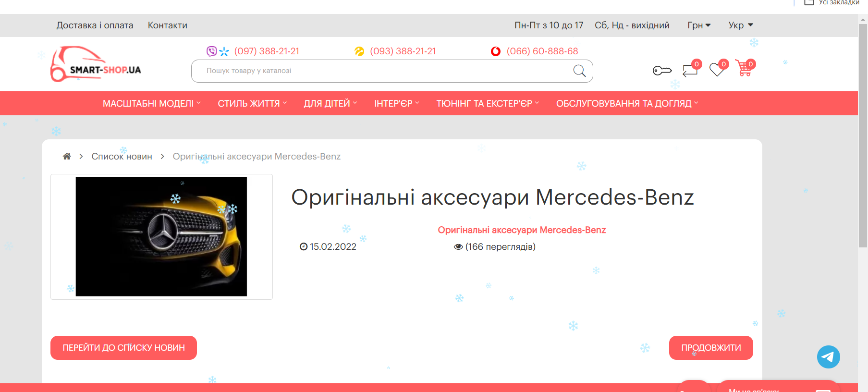Open the shopping cart icon
Viewport: 868px width, 392px height.
744,69
